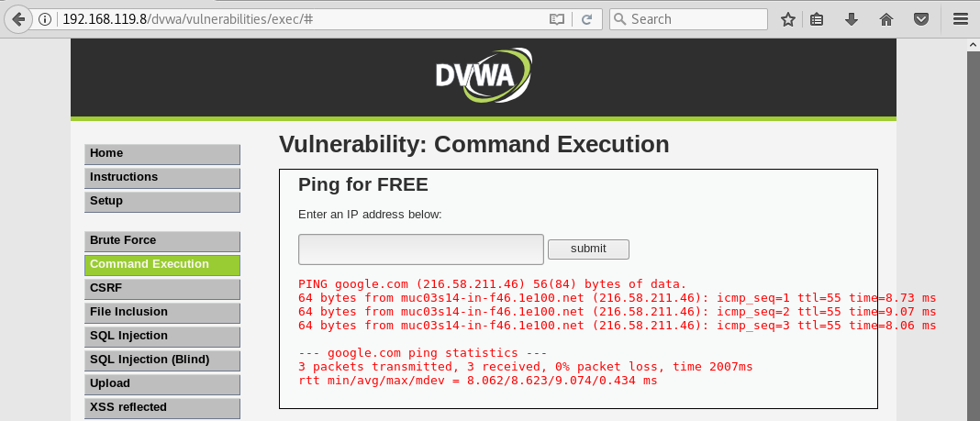Image resolution: width=980 pixels, height=421 pixels.
Task: Open the downloads arrow icon
Action: (x=852, y=19)
